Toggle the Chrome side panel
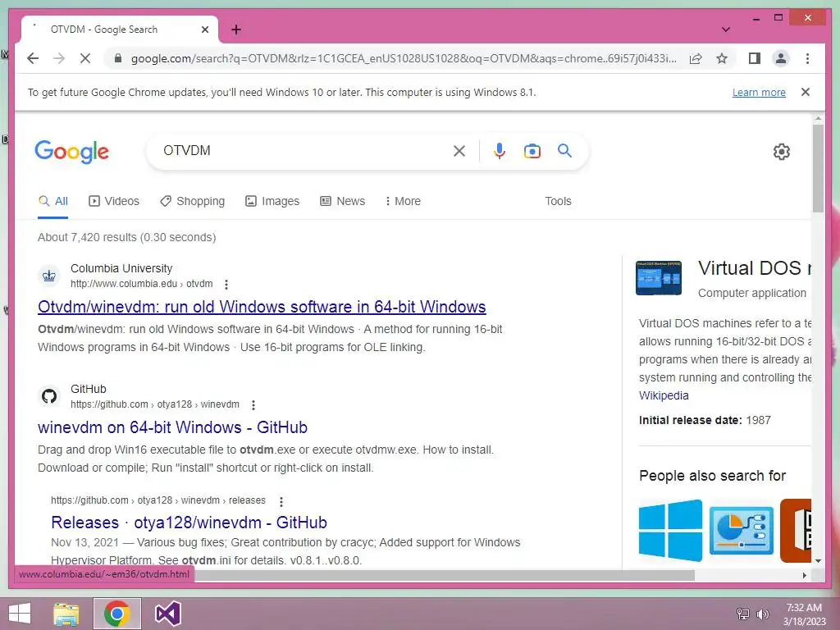The width and height of the screenshot is (840, 630). (x=755, y=58)
